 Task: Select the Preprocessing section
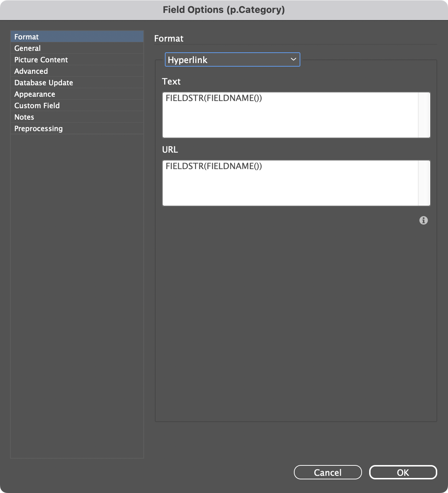pos(38,129)
